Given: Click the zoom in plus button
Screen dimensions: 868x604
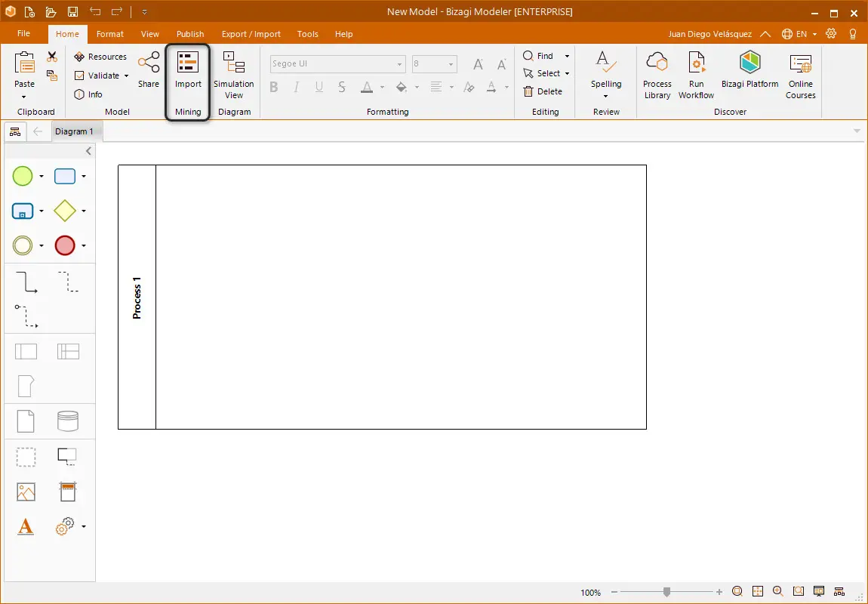Looking at the screenshot, I should [x=719, y=592].
